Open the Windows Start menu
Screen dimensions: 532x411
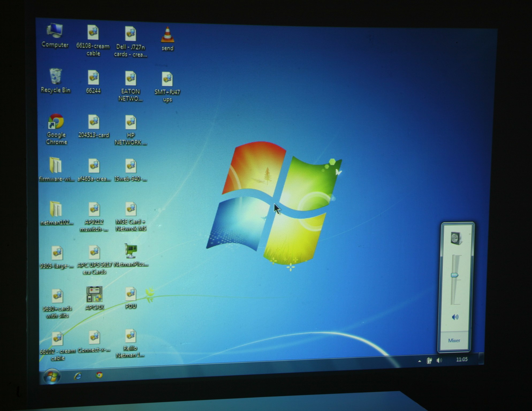click(52, 376)
